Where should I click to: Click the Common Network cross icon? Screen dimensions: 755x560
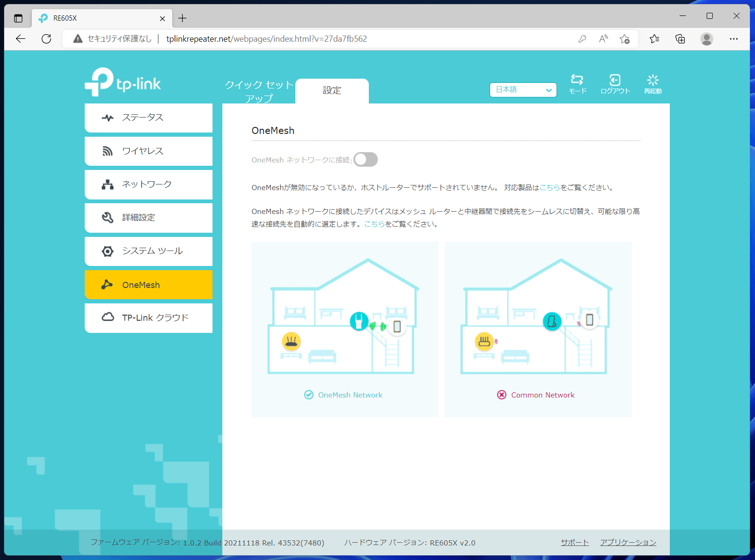coord(502,395)
